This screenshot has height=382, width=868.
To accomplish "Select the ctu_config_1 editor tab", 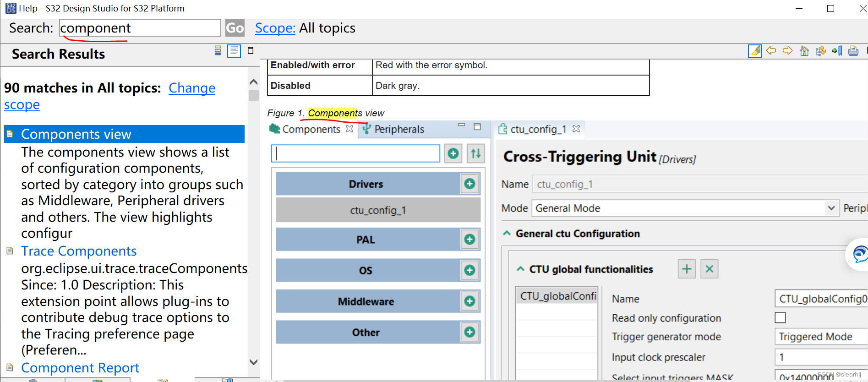I will [538, 129].
